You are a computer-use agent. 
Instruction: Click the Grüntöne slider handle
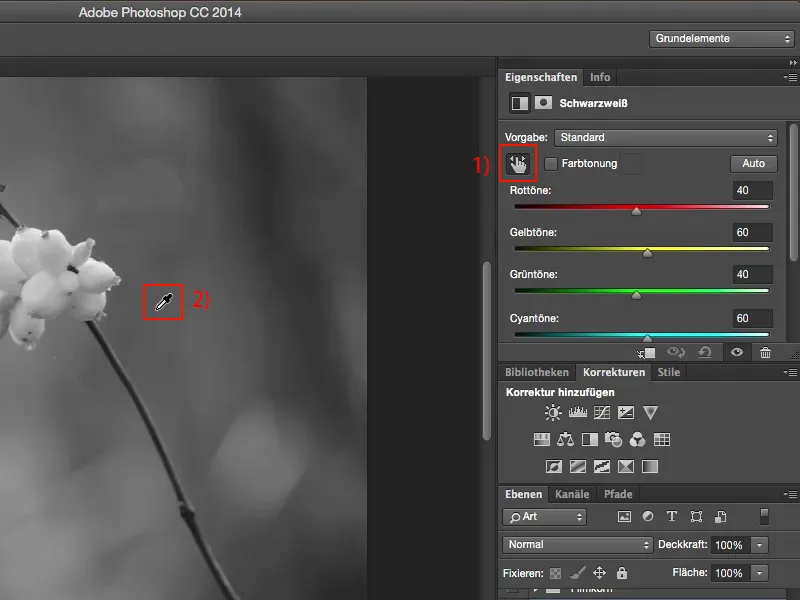click(636, 294)
